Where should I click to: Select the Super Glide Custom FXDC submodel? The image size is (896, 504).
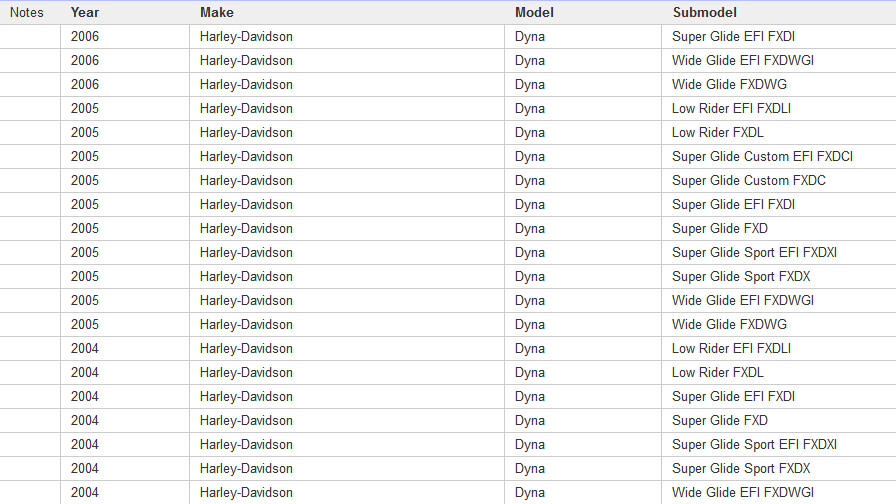748,181
